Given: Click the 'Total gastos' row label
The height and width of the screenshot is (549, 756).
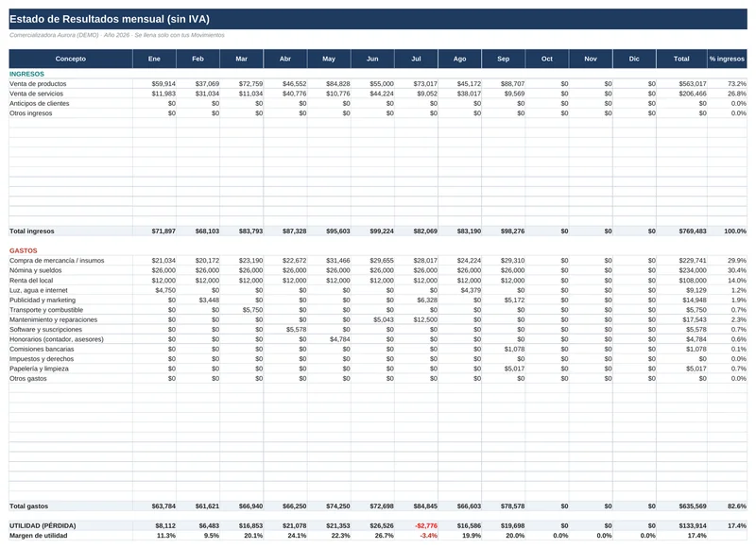Looking at the screenshot, I should tap(29, 506).
